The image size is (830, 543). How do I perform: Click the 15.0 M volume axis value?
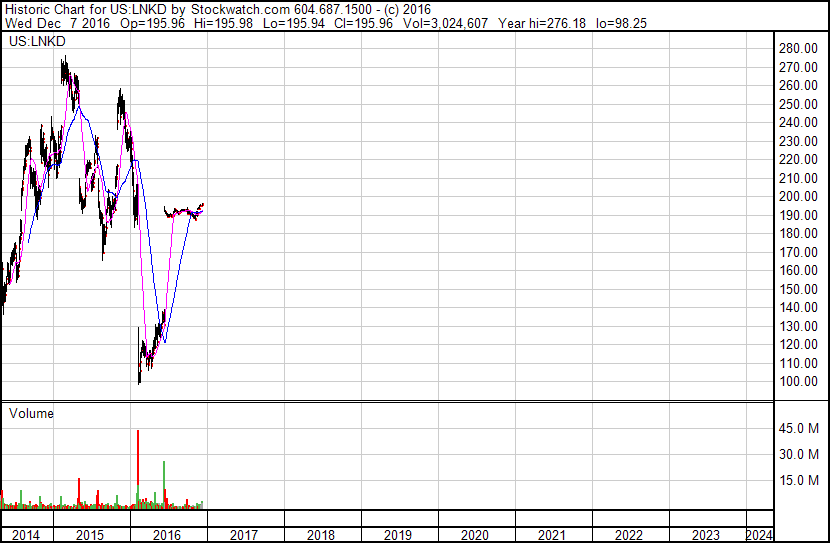point(799,480)
